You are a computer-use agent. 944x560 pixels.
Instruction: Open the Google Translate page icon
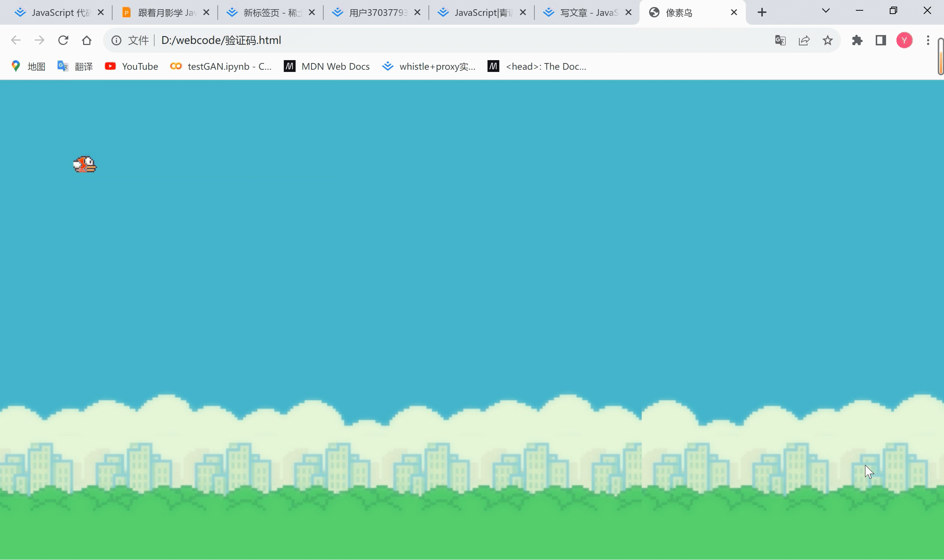pyautogui.click(x=780, y=40)
